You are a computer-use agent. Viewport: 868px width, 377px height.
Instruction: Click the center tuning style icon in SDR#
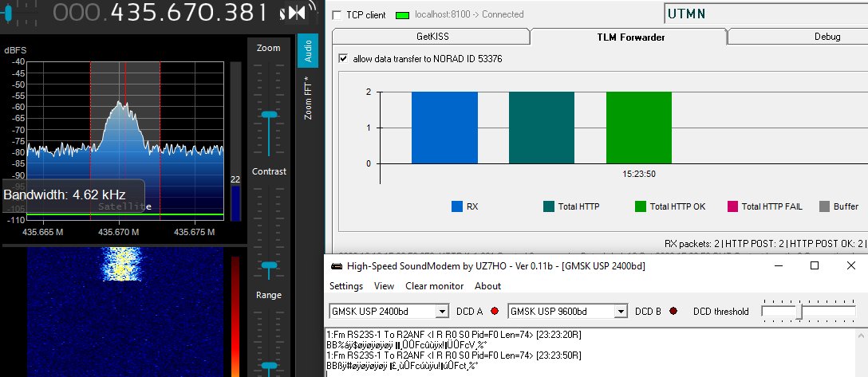pos(296,14)
